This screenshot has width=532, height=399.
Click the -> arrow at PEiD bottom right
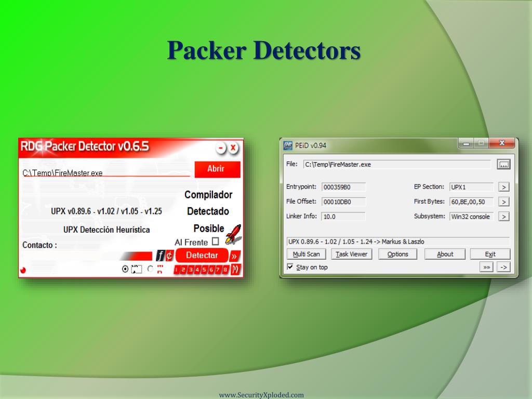coord(503,267)
